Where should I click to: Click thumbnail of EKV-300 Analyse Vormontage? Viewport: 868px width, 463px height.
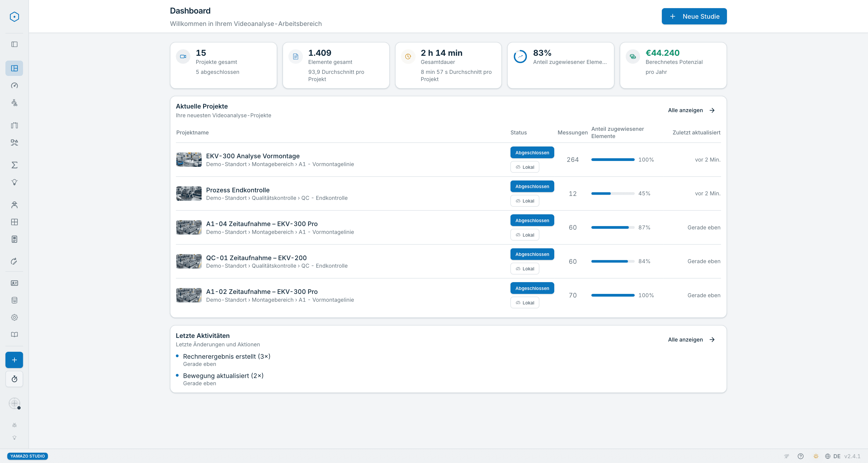pyautogui.click(x=189, y=160)
